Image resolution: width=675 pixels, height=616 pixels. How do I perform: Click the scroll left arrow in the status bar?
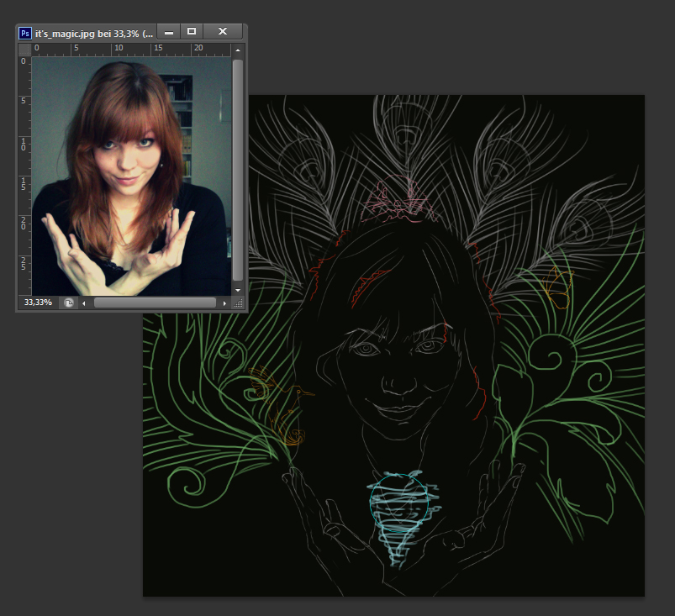pyautogui.click(x=84, y=303)
